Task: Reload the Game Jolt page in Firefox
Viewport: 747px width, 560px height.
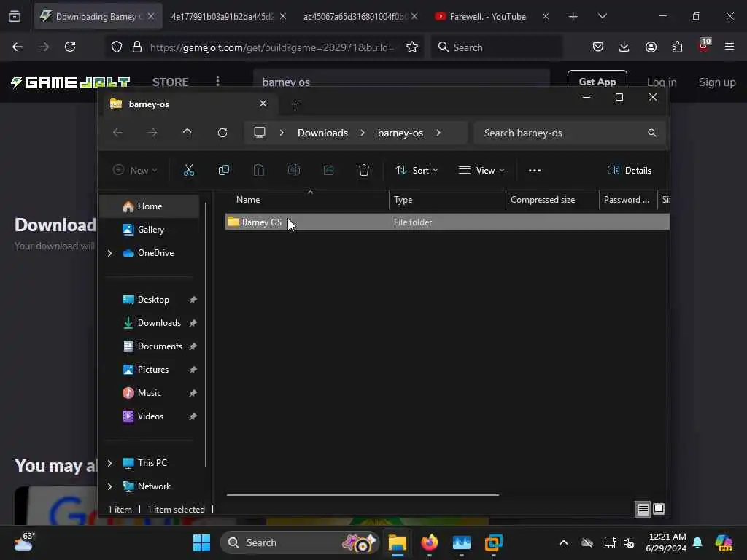Action: [70, 47]
